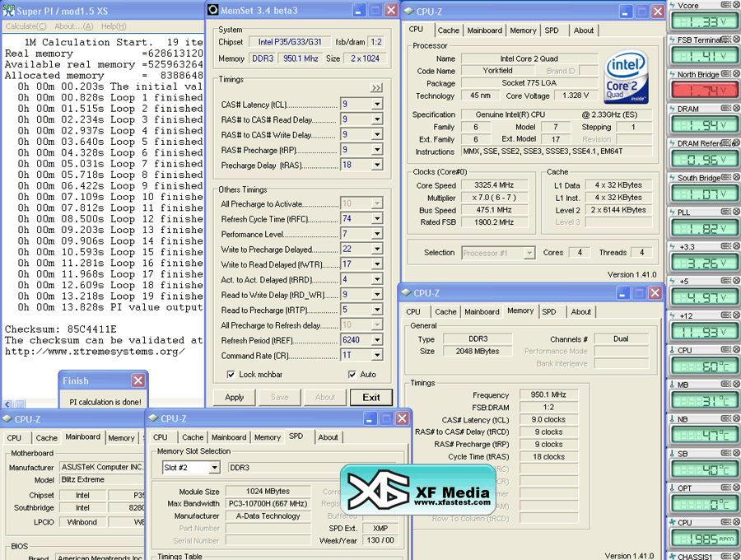The width and height of the screenshot is (741, 560).
Task: Select Memory tab in bottom-left CPU-Z window
Action: click(122, 438)
